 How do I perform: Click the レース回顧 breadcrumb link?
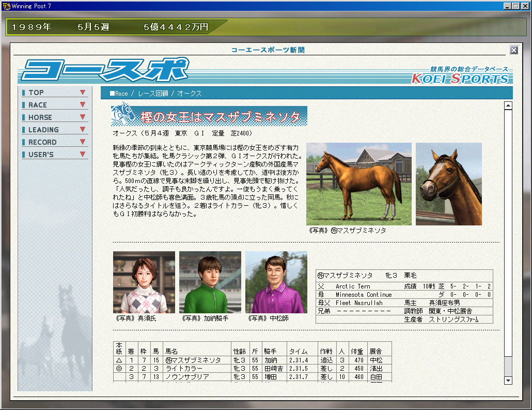click(153, 94)
